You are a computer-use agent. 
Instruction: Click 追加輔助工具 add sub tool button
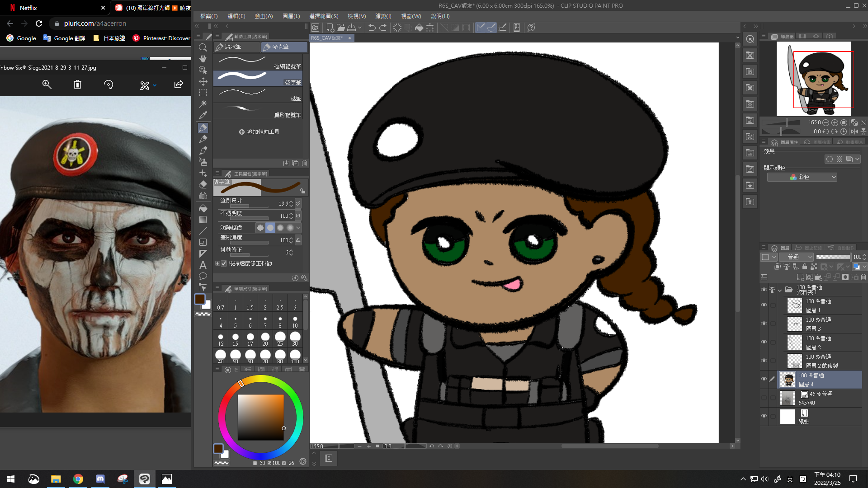click(x=259, y=132)
